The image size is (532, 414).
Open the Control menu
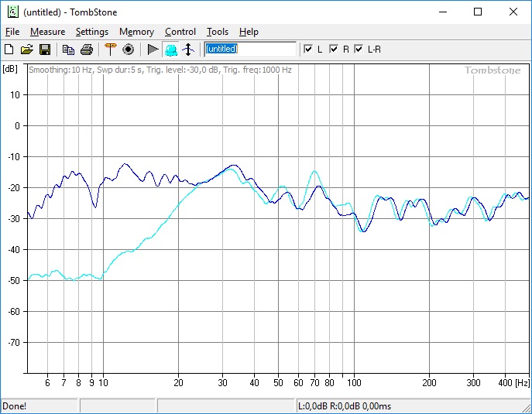(180, 32)
